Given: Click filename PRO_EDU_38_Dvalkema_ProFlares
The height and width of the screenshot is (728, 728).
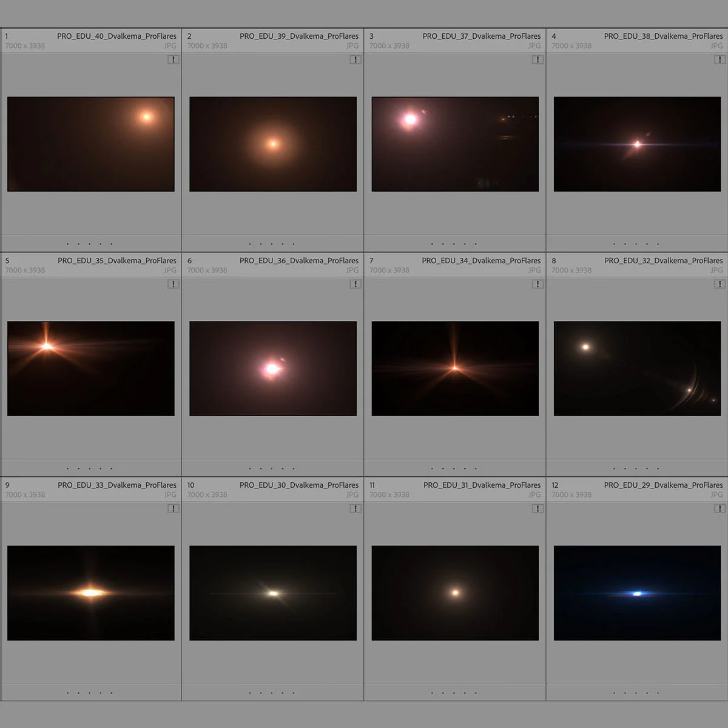Looking at the screenshot, I should tap(663, 36).
